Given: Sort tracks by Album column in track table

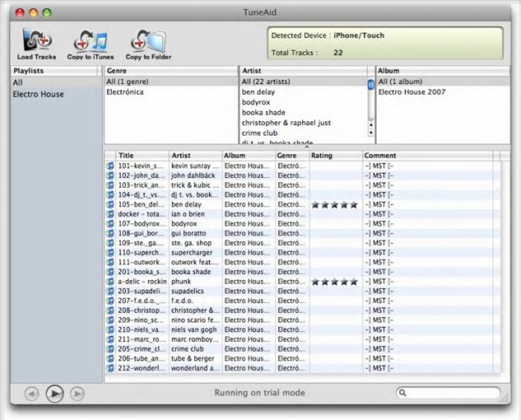Looking at the screenshot, I should tap(249, 155).
